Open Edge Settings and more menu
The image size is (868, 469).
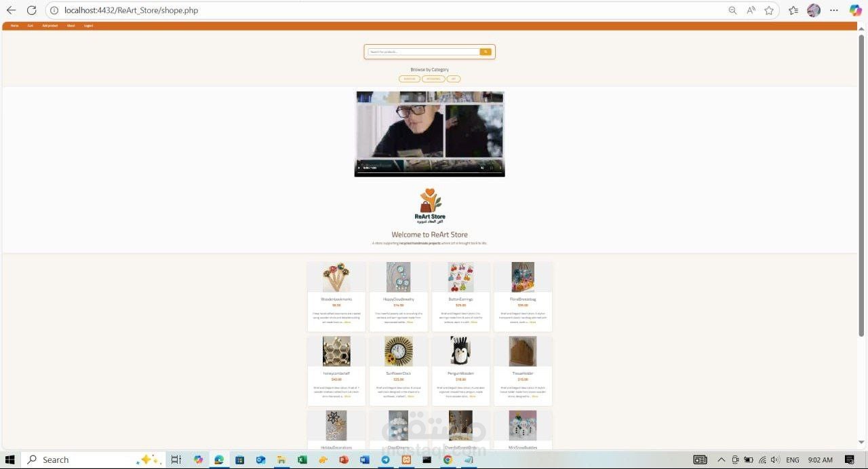(835, 10)
